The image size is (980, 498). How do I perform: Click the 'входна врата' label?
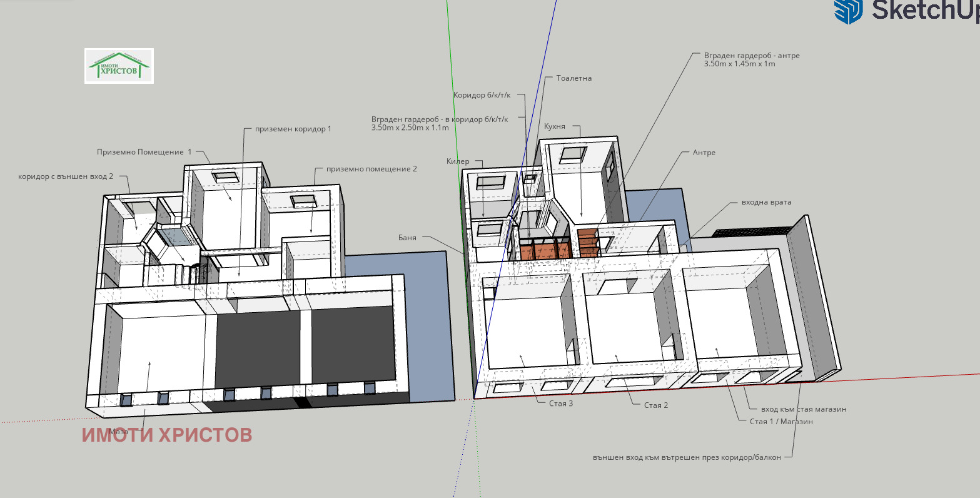(x=766, y=202)
